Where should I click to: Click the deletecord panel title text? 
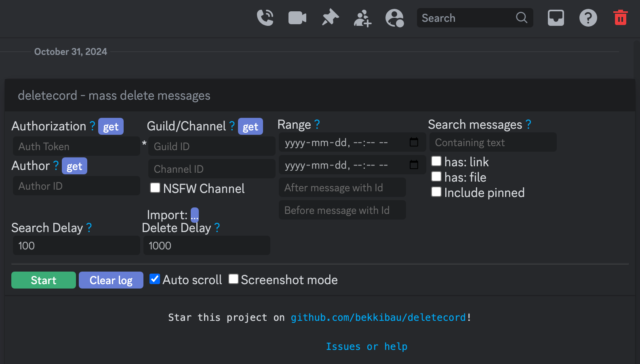click(114, 95)
